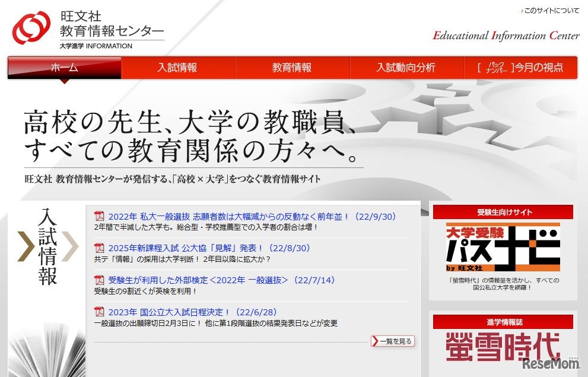Click the 進学情報誌 red header

pos(503,322)
